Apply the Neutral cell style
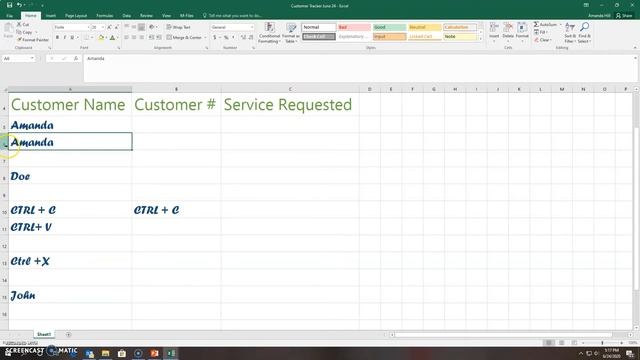The image size is (640, 360). pos(424,27)
